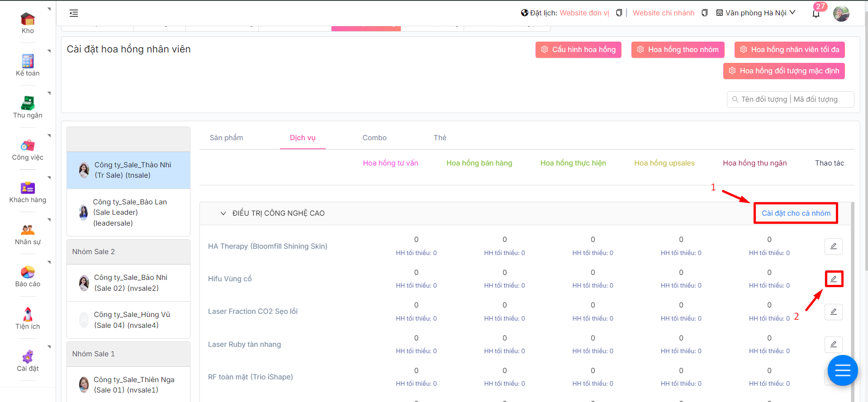This screenshot has width=868, height=402.
Task: Select employee Công ty_Sale_Bảo Lan
Action: click(128, 213)
